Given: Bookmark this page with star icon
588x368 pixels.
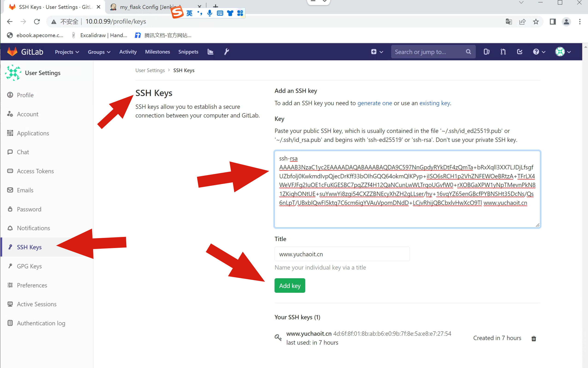Looking at the screenshot, I should coord(536,22).
